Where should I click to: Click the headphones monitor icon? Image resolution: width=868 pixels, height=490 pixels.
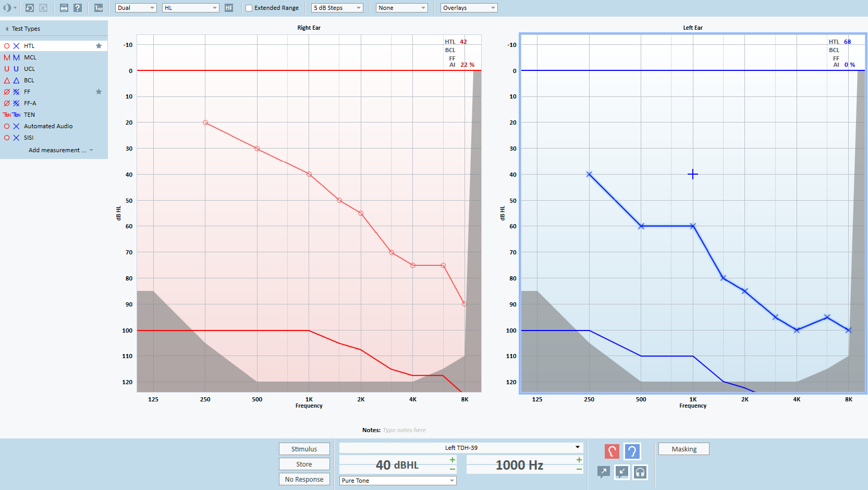point(640,472)
